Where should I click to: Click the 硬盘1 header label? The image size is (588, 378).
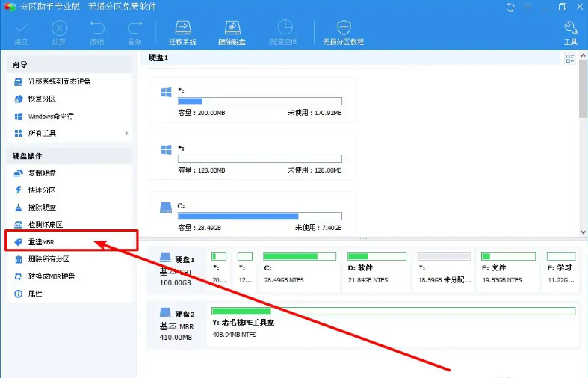pos(158,58)
